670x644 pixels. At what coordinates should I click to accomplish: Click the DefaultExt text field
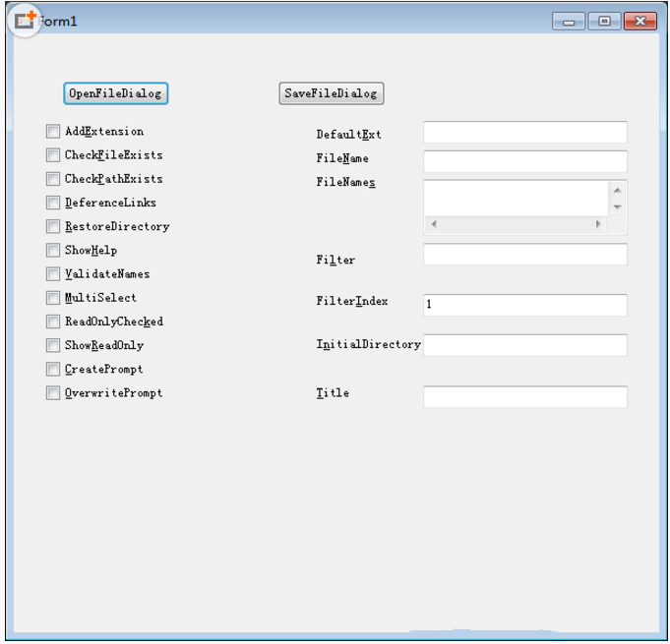pyautogui.click(x=524, y=133)
